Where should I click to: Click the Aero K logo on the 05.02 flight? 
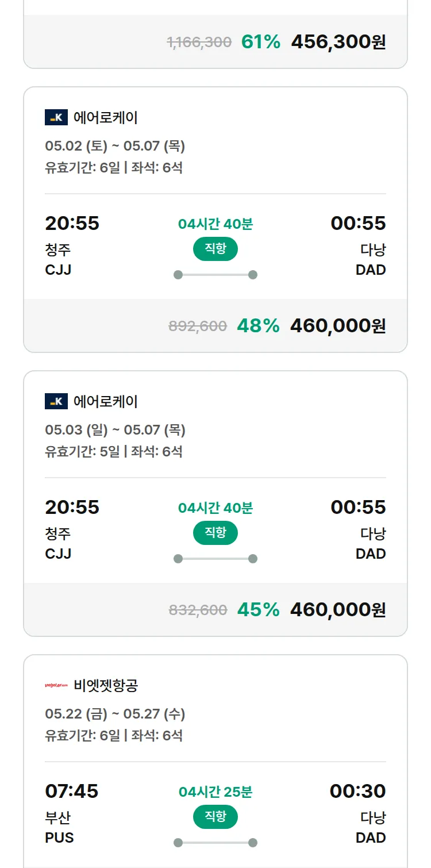click(x=56, y=118)
